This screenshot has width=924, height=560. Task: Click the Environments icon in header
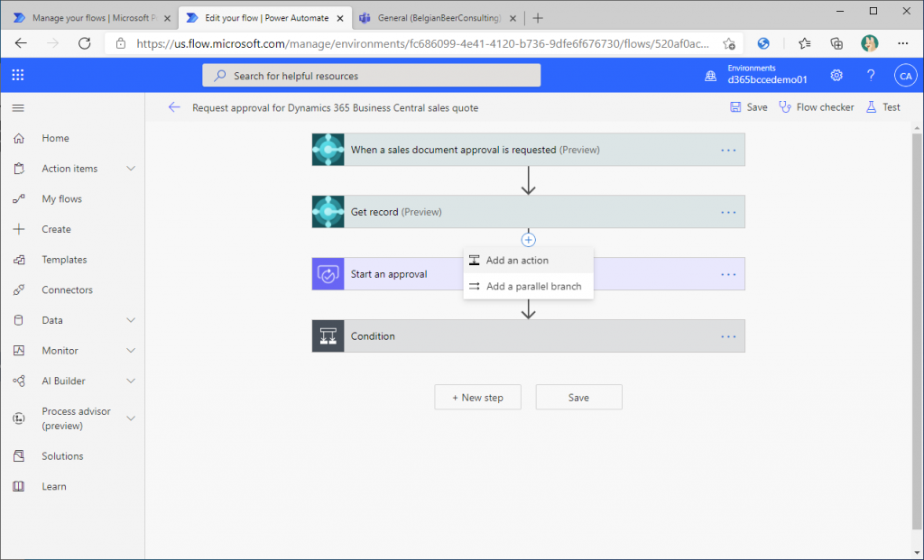(711, 76)
